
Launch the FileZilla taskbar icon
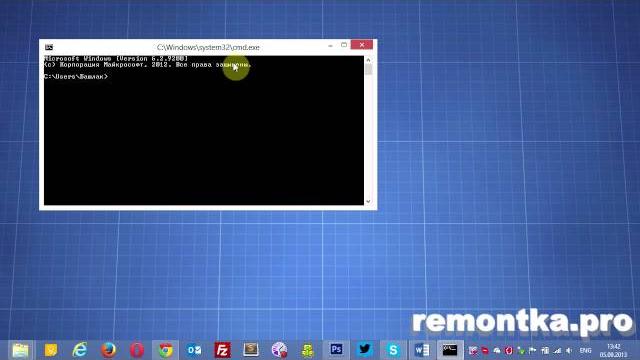tap(222, 350)
